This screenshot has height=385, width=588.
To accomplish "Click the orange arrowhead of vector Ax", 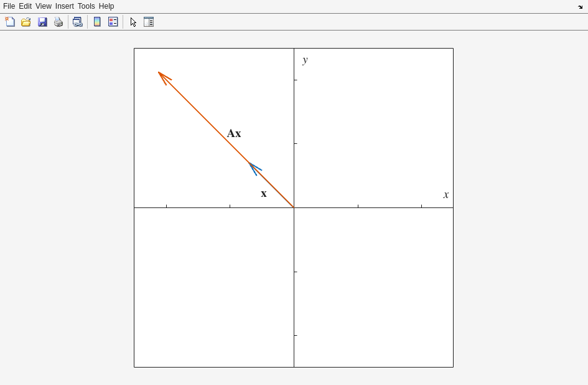I will [163, 77].
